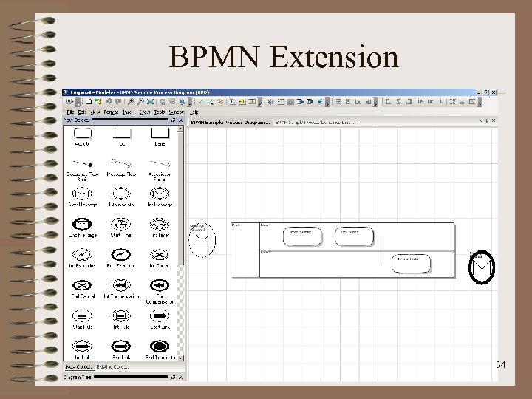This screenshot has width=532, height=399.
Task: Select the dashed message event left of the pool
Action: (x=202, y=239)
